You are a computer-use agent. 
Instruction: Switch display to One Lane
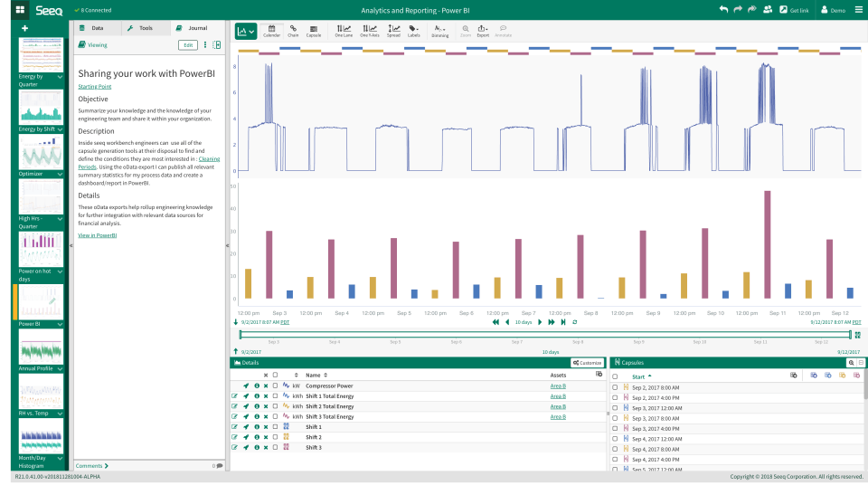point(344,31)
